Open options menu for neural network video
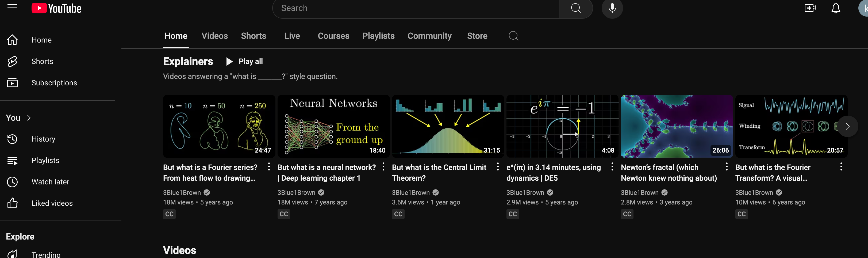Viewport: 868px width, 258px height. click(x=383, y=167)
